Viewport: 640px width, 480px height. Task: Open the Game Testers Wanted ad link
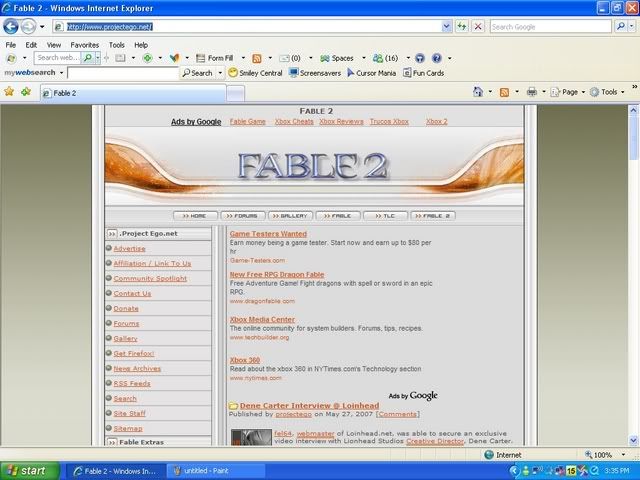268,234
